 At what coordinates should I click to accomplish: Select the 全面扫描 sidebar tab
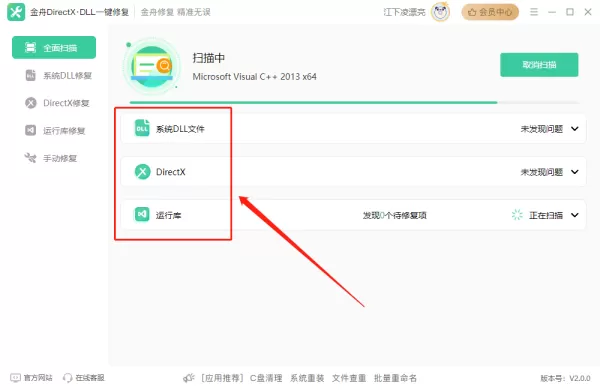[54, 47]
